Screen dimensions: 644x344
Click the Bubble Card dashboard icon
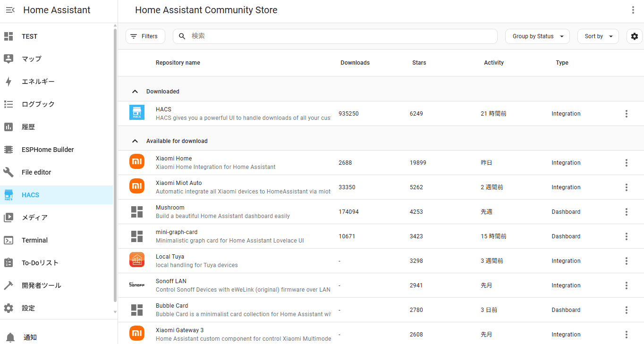click(x=137, y=310)
